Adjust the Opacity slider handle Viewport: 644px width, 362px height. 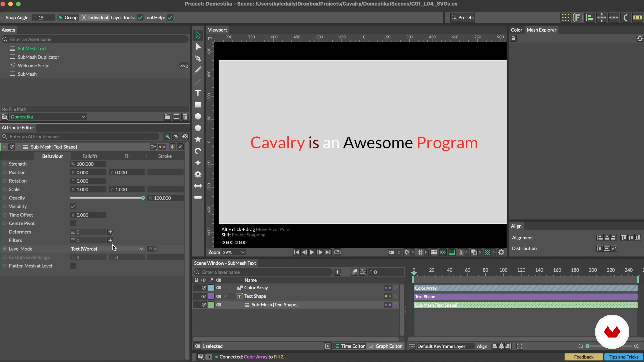pyautogui.click(x=143, y=198)
